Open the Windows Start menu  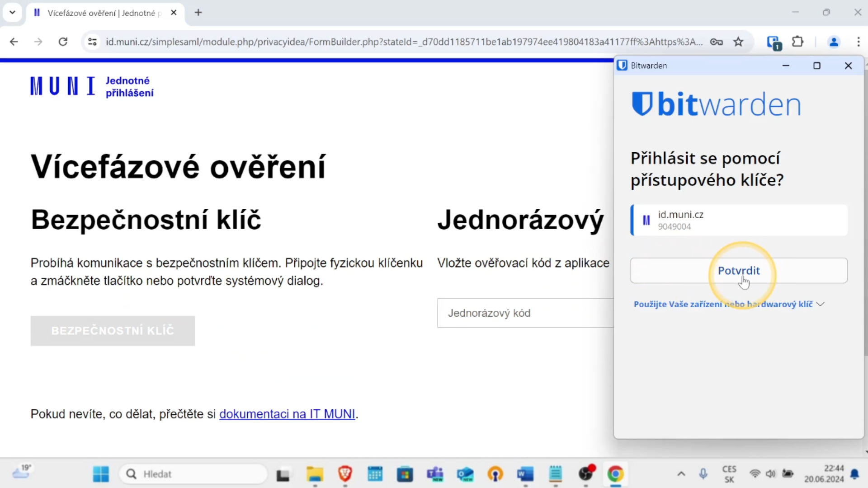(x=101, y=474)
